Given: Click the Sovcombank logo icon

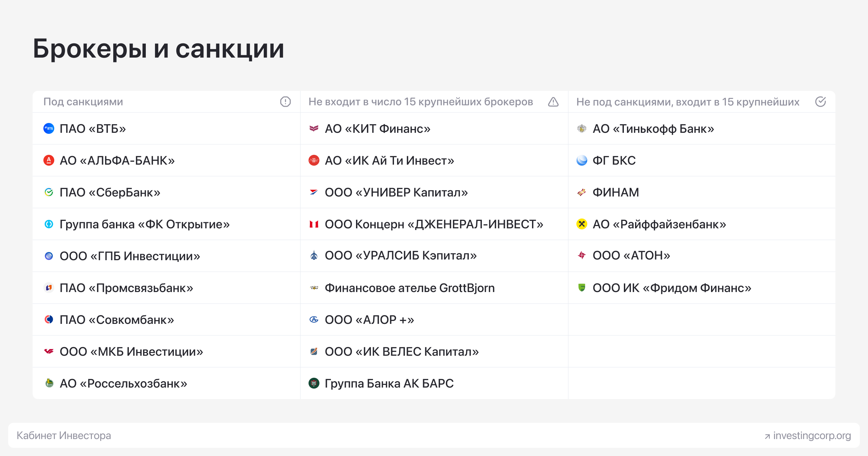Looking at the screenshot, I should (49, 319).
